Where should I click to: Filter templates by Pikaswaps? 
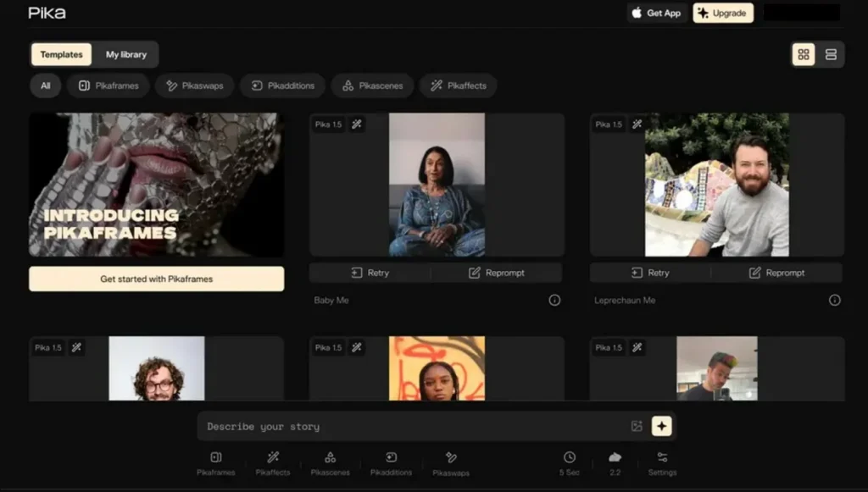195,86
